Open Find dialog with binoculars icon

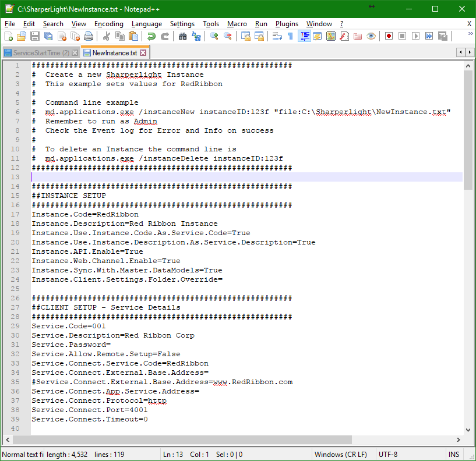182,36
